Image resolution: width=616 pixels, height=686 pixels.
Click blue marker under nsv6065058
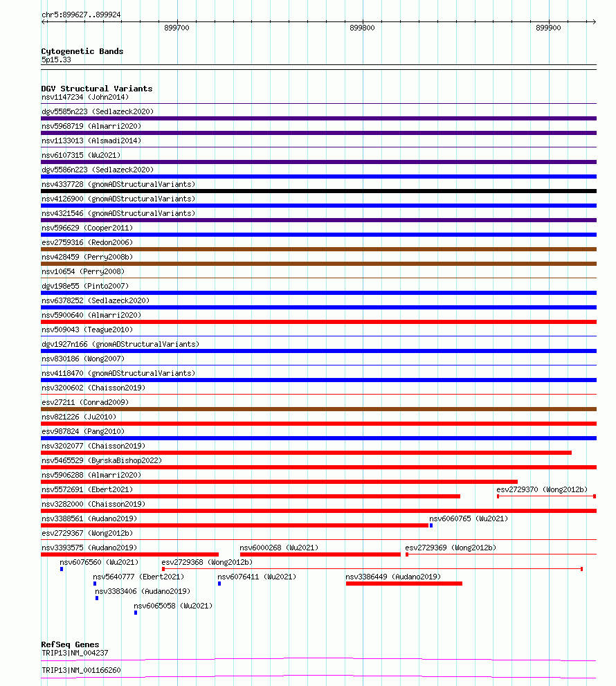[136, 613]
